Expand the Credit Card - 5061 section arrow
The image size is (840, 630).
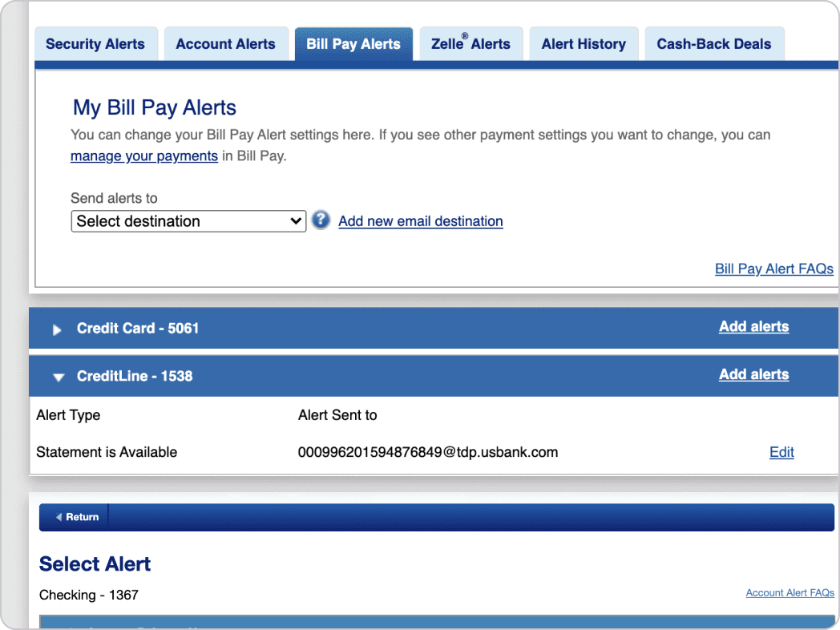point(57,329)
